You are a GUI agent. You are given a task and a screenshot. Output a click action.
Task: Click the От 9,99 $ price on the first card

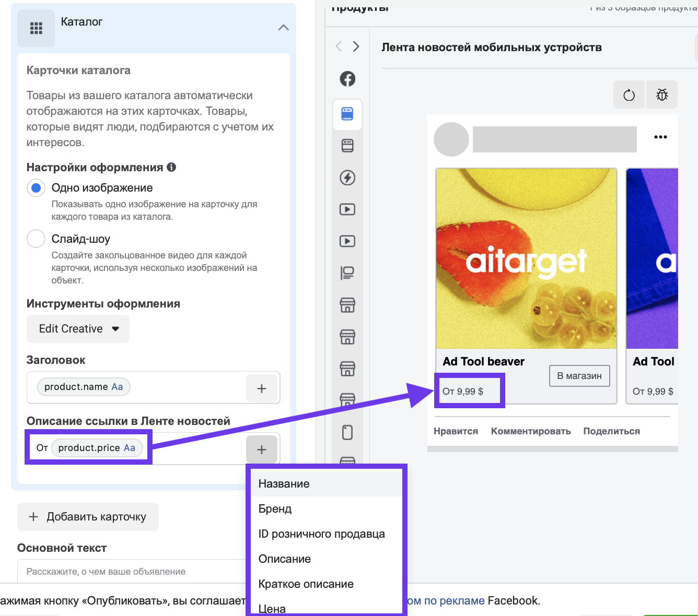click(x=463, y=392)
